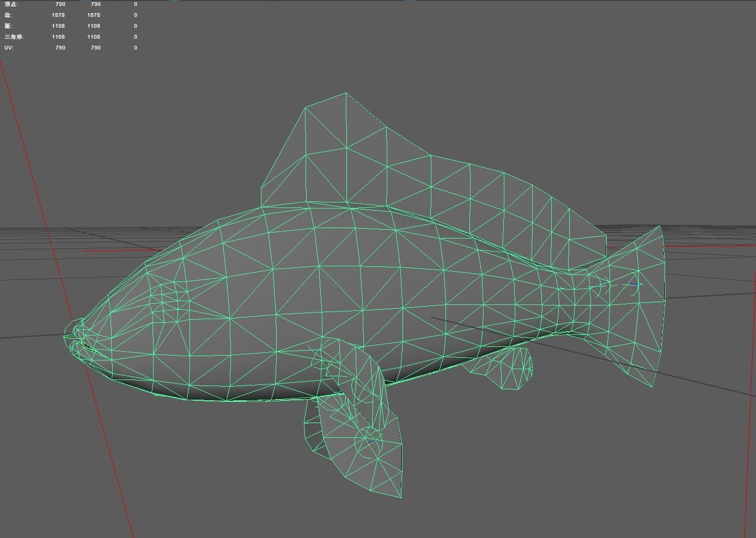Click the 边 label in the HUD
The width and height of the screenshot is (756, 538).
[x=8, y=15]
